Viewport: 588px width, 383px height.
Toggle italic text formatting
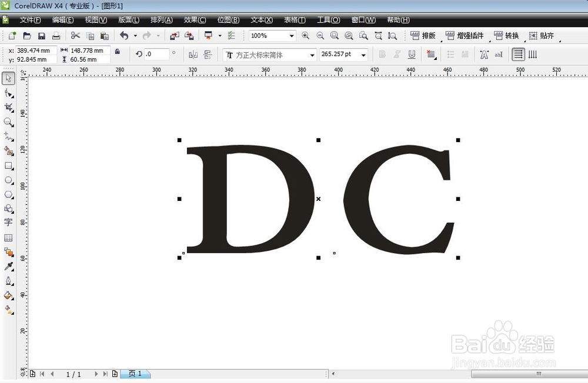[397, 55]
